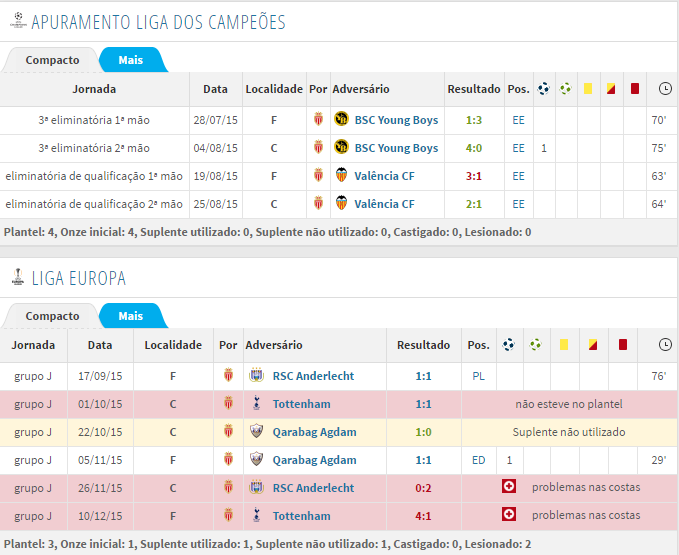Click position EE on 28/07/15 row
This screenshot has width=679, height=555.
pos(518,120)
